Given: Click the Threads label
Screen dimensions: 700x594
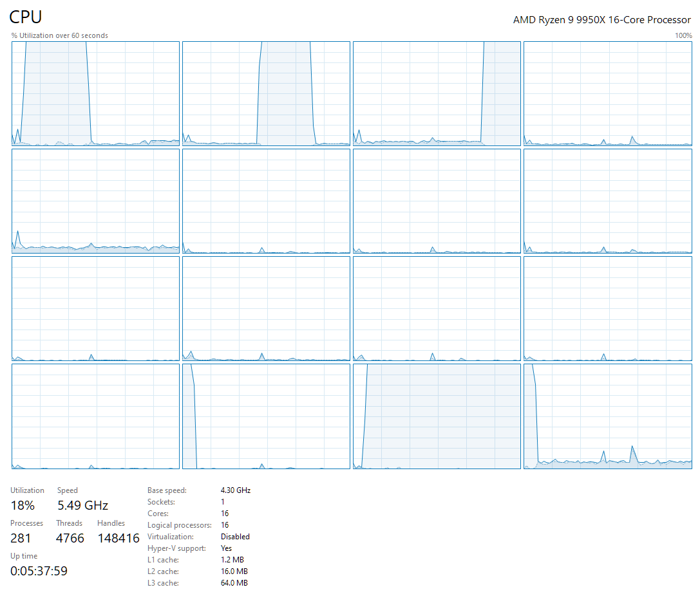Looking at the screenshot, I should click(69, 523).
